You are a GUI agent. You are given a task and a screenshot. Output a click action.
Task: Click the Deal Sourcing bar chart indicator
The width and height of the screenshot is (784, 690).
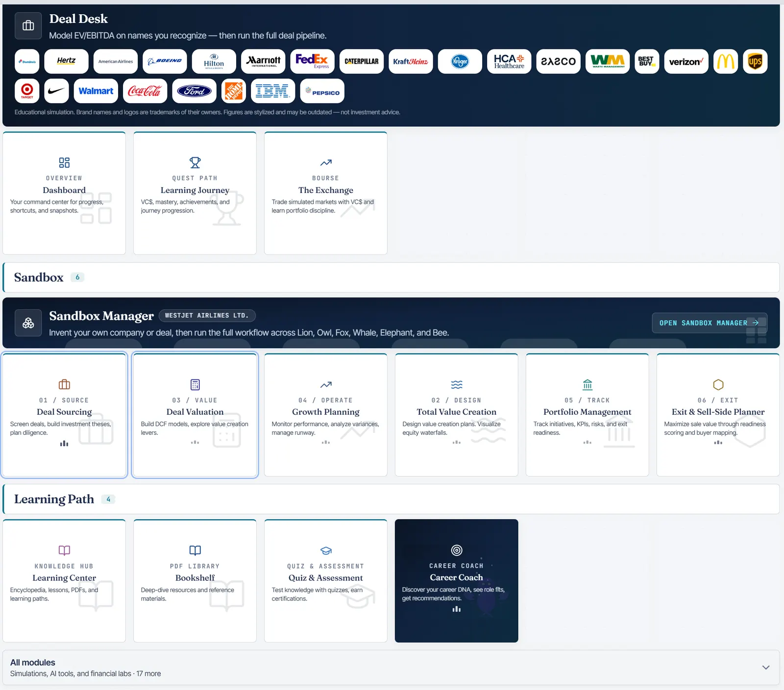[x=64, y=444]
